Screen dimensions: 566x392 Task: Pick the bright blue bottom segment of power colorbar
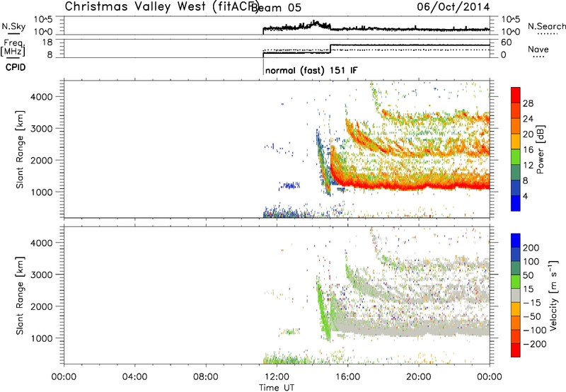tap(516, 203)
